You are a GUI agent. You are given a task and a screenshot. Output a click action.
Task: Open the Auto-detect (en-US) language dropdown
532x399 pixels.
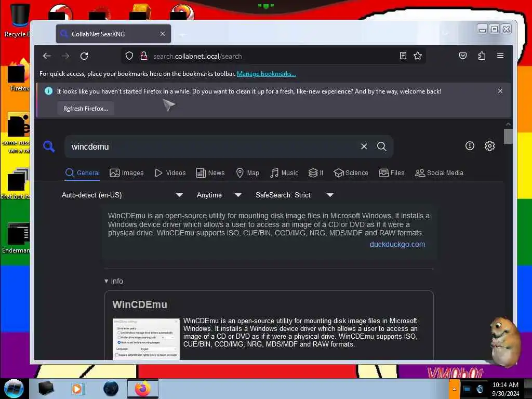tap(122, 195)
